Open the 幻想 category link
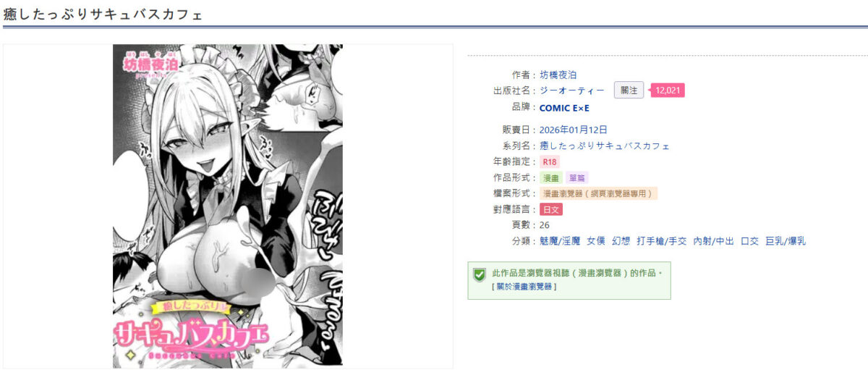Screen dimensions: 868x370 [x=621, y=241]
